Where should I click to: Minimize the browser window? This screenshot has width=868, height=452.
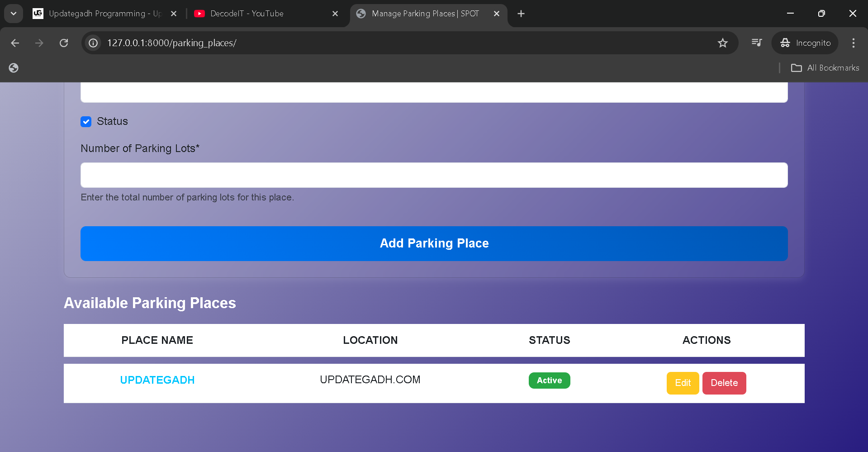791,14
